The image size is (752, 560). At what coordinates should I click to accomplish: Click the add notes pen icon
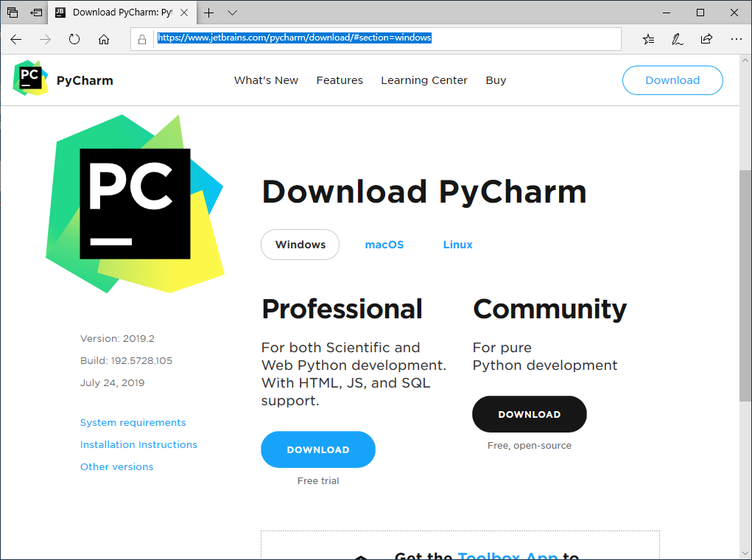(x=677, y=39)
